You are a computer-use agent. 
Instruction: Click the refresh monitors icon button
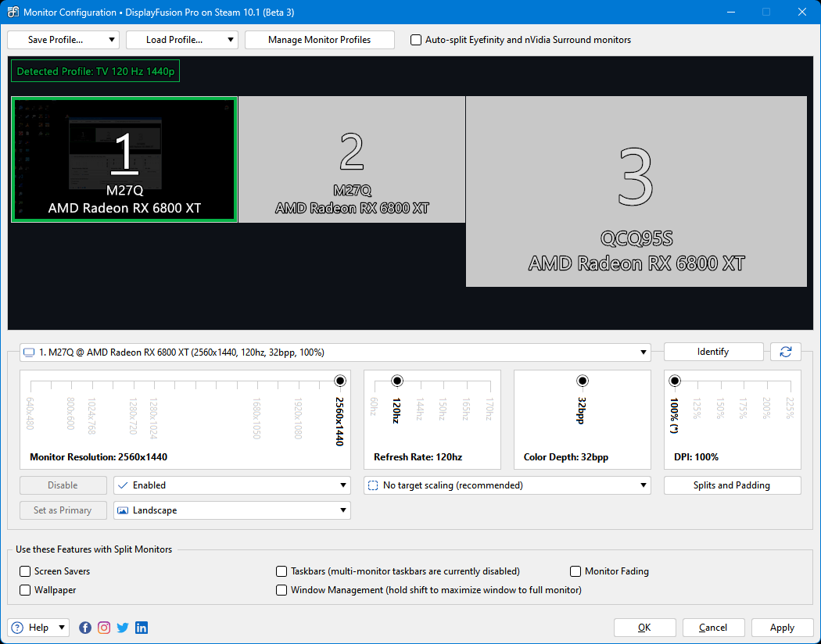(785, 352)
